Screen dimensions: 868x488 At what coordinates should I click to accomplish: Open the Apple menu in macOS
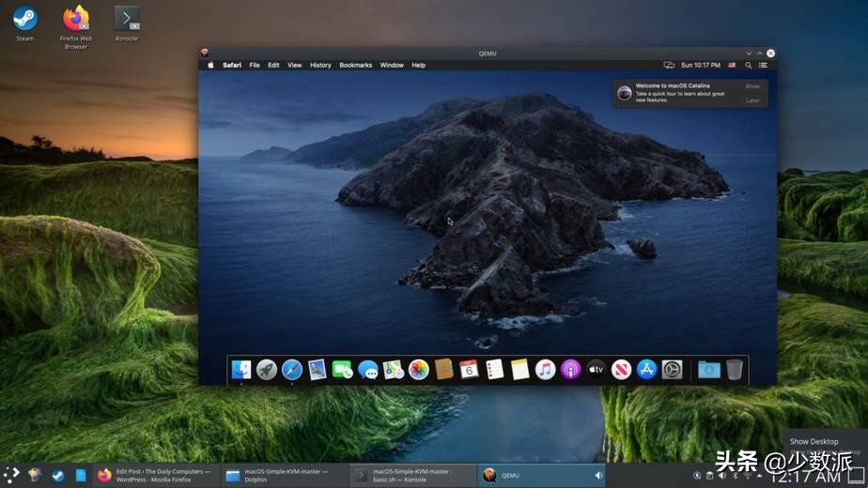pos(210,66)
